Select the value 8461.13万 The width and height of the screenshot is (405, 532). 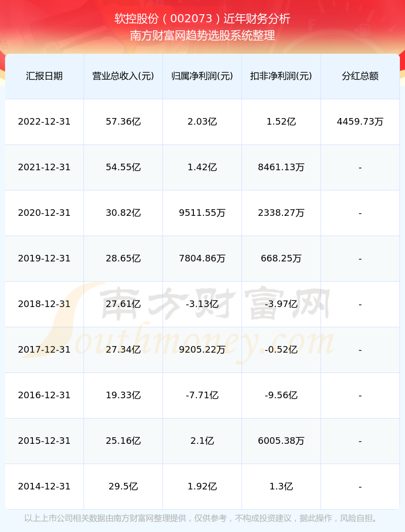coord(281,167)
